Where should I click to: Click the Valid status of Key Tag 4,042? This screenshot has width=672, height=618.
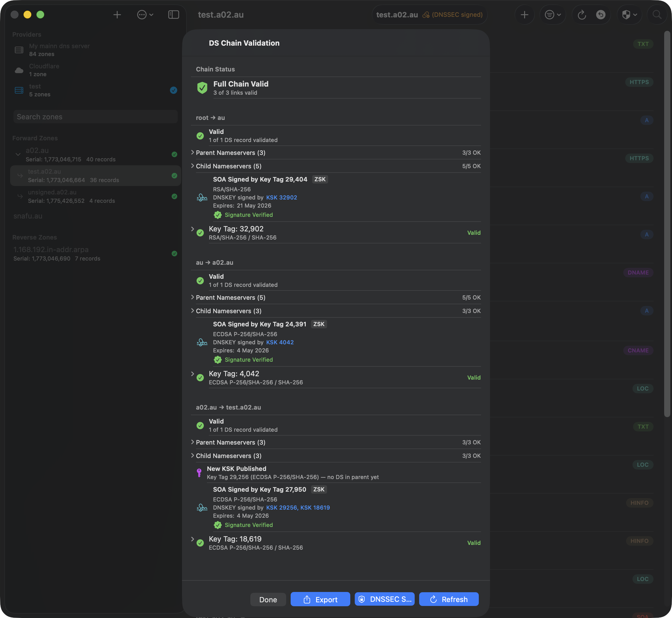tap(474, 378)
